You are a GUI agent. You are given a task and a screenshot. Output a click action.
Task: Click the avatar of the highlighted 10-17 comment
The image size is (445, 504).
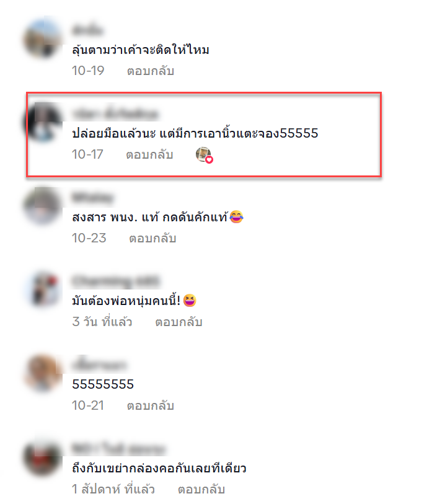point(43,122)
